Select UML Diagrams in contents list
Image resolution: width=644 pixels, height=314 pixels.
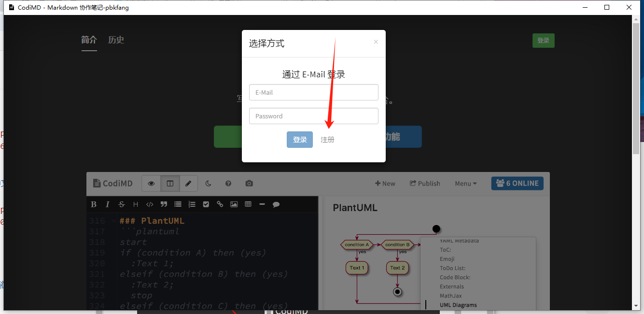click(458, 305)
